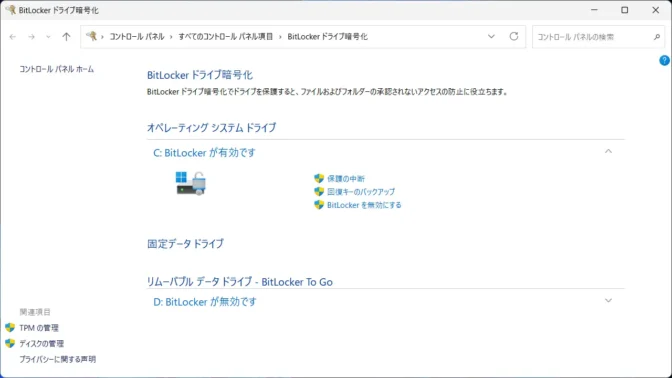Click the shield icon beside BitLocker を無効にする
This screenshot has width=672, height=378.
[318, 205]
